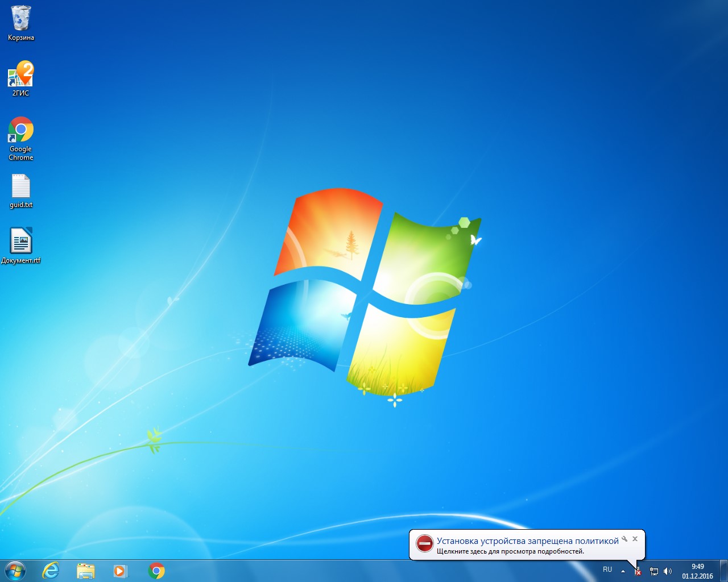Show hidden tray icons with the arrow
The height and width of the screenshot is (582, 728).
click(623, 571)
